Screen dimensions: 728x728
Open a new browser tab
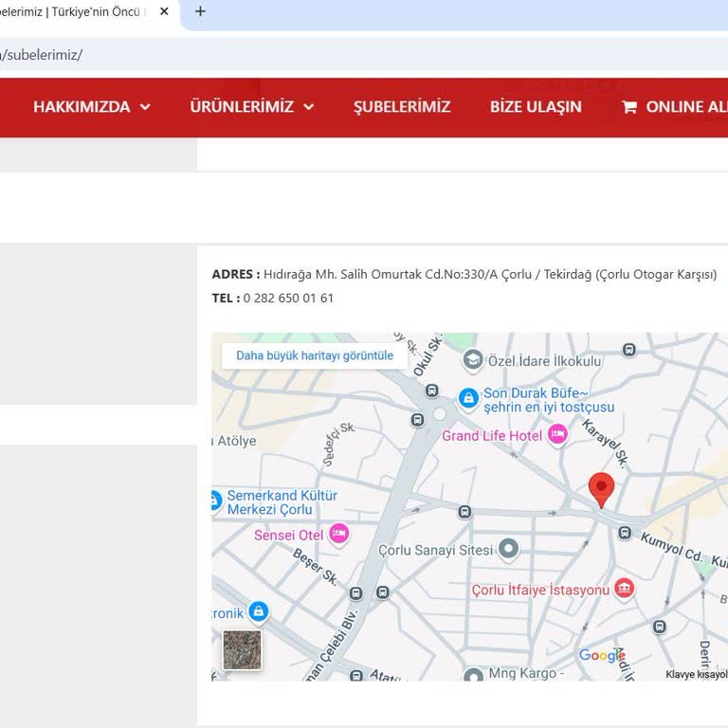coord(200,12)
